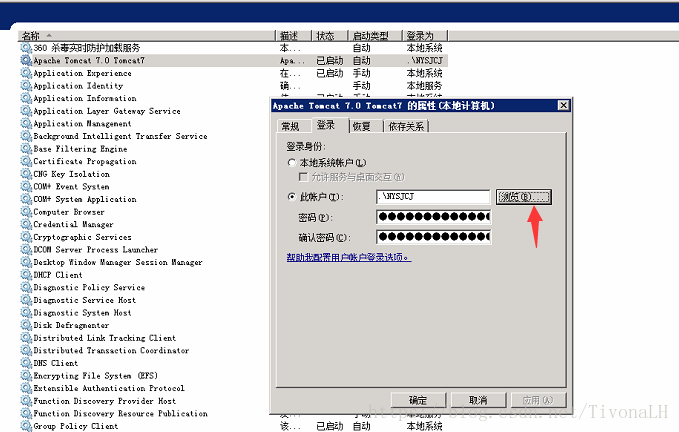Click gear icon beside Application Experience
This screenshot has width=679, height=432.
coord(26,73)
